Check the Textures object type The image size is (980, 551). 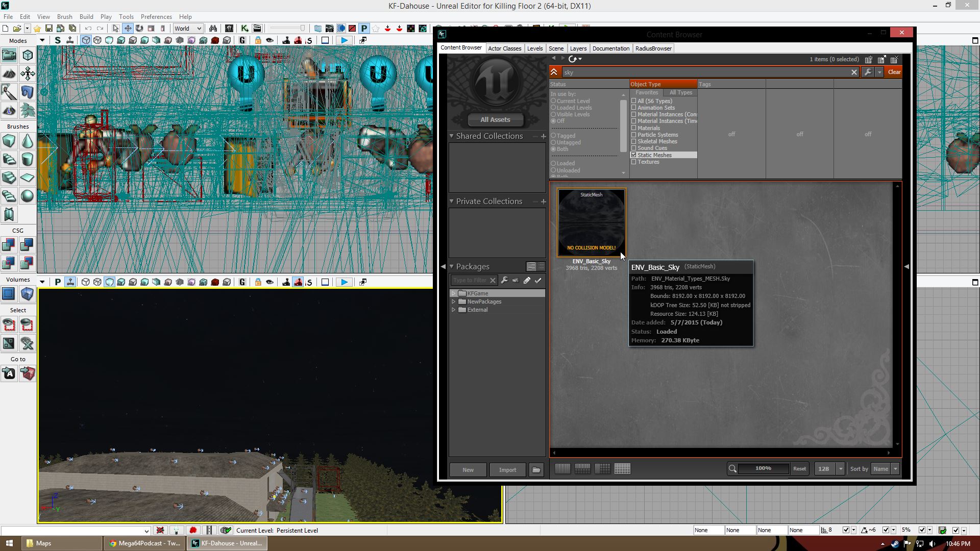pyautogui.click(x=634, y=162)
